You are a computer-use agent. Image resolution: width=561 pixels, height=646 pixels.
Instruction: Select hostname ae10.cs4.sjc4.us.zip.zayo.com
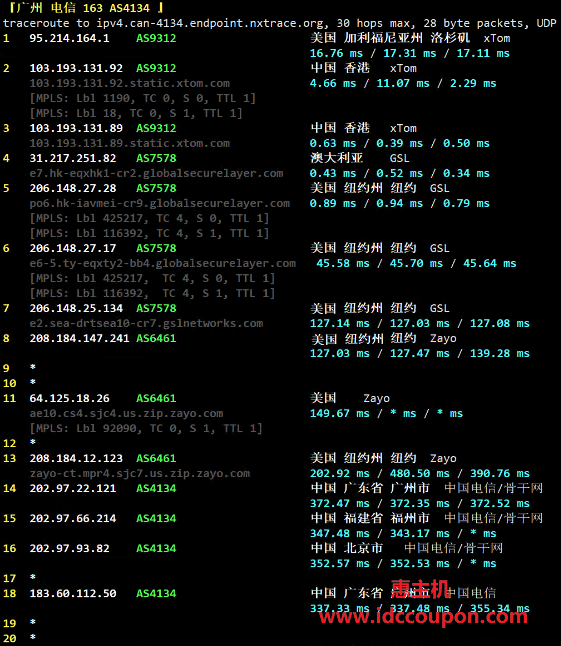point(126,413)
